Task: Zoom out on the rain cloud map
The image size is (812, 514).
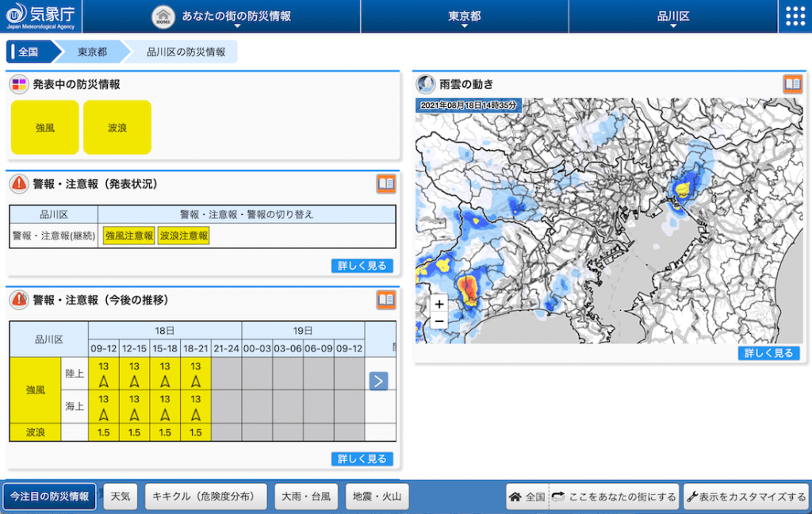Action: (x=439, y=321)
